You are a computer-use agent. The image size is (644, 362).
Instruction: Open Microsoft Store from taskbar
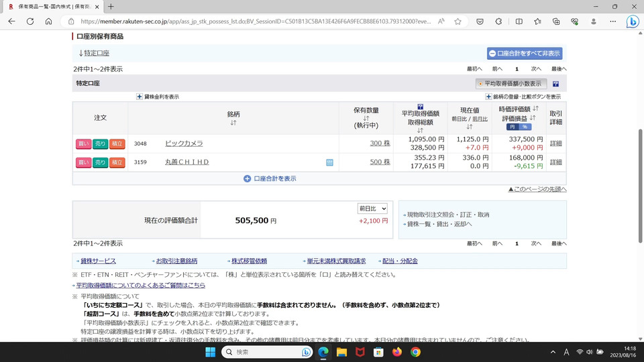[378, 352]
